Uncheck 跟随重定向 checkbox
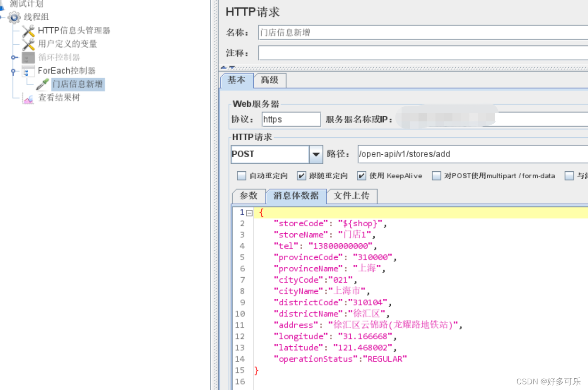This screenshot has height=390, width=588. click(302, 176)
